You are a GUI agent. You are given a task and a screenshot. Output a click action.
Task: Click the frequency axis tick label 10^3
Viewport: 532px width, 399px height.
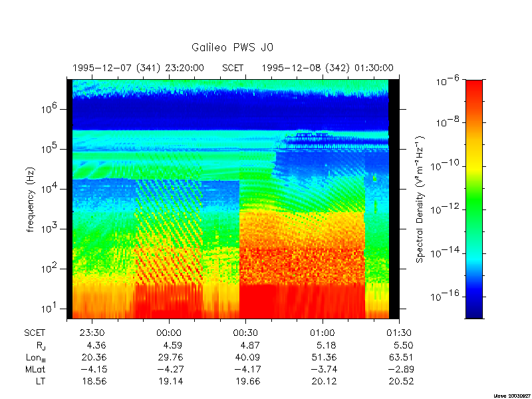51,229
